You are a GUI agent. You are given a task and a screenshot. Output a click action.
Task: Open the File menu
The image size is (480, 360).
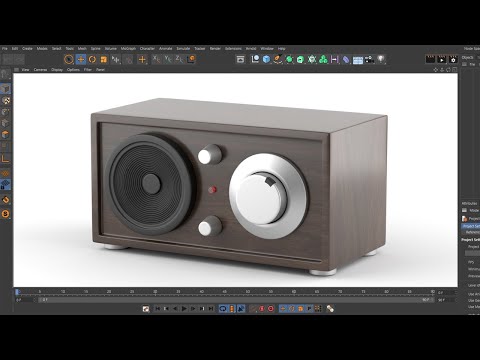tap(5, 49)
